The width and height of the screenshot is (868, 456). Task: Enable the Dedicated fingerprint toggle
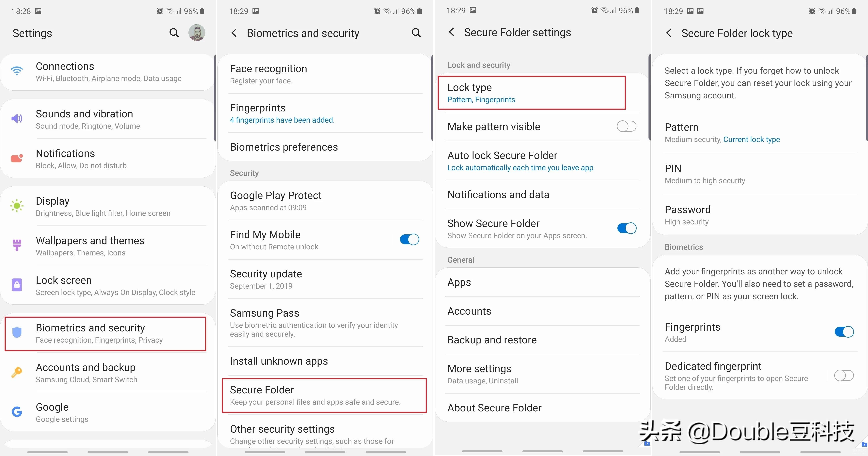pyautogui.click(x=844, y=375)
